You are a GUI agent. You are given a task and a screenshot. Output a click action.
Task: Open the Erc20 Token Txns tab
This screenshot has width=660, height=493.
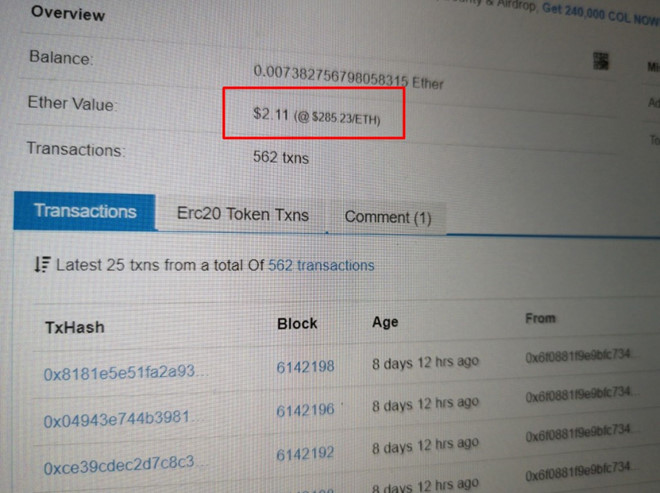(243, 214)
